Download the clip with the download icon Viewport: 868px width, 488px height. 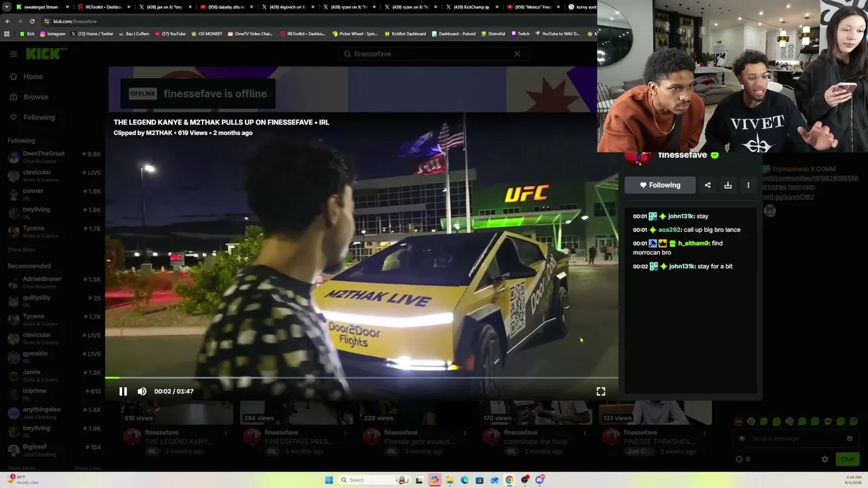pos(728,185)
